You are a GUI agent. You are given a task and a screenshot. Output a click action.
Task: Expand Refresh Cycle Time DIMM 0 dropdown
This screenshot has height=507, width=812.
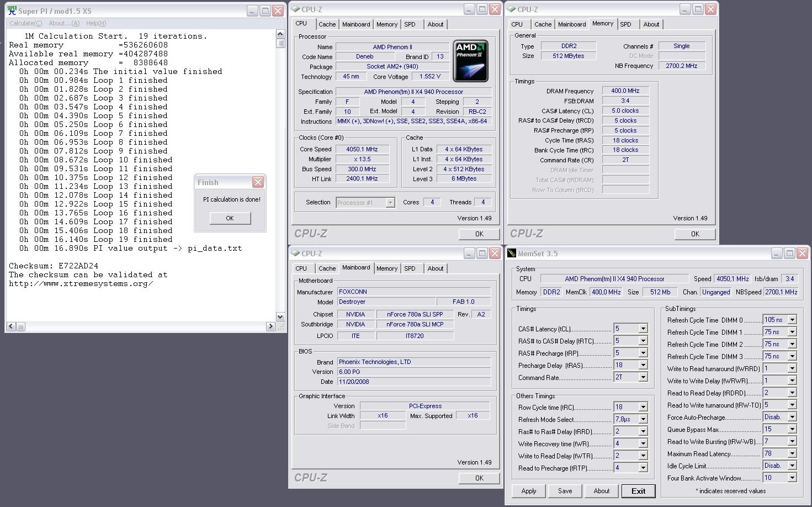[x=792, y=320]
